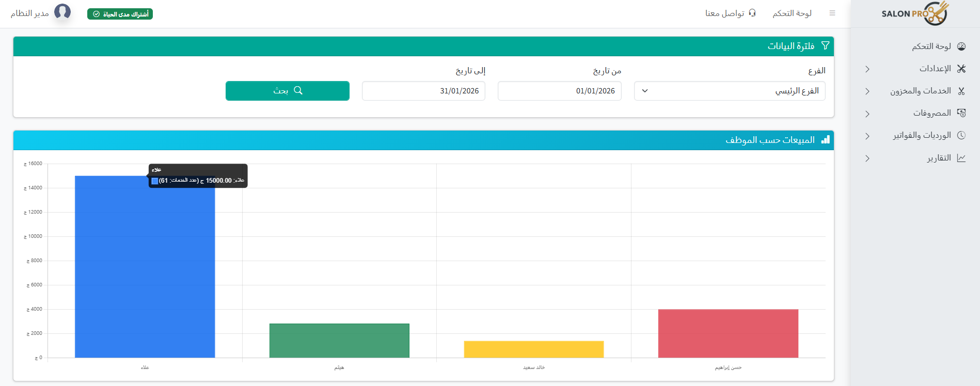The width and height of the screenshot is (980, 386).
Task: Expand the الورديات والفواتير submenu chevron
Action: tap(867, 136)
